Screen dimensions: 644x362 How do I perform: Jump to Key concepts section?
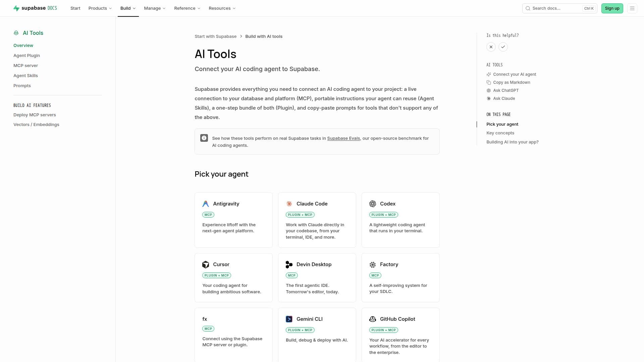click(x=500, y=133)
